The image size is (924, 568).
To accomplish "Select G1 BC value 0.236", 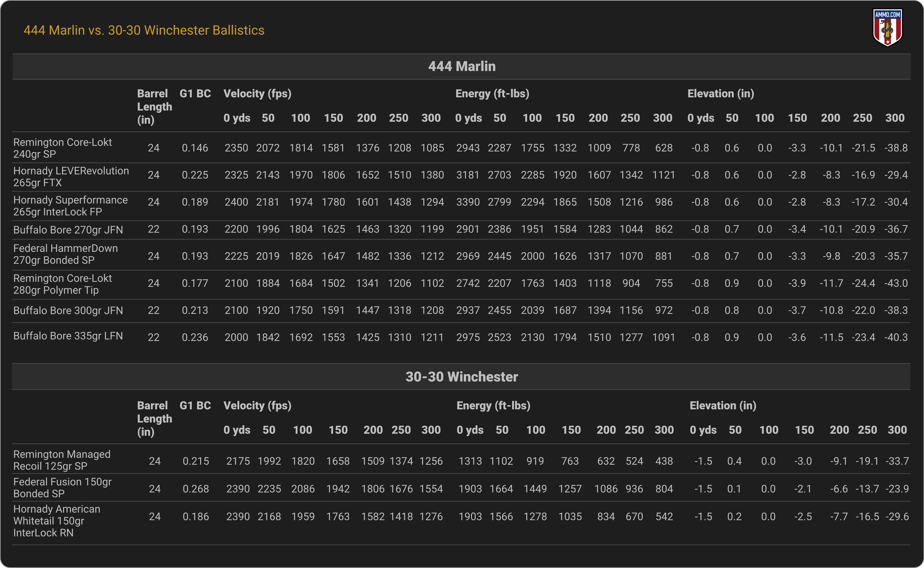I will 195,337.
